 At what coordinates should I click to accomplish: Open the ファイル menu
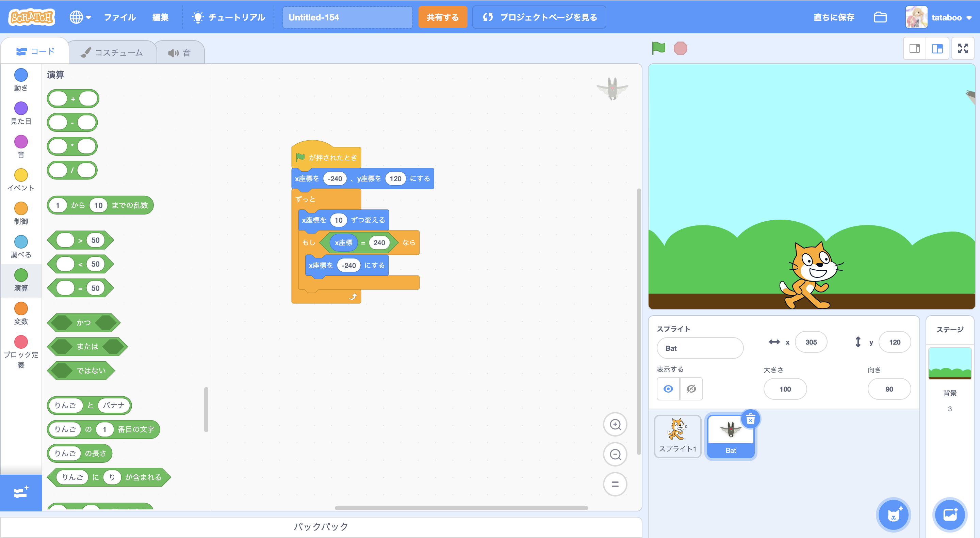[x=120, y=17]
